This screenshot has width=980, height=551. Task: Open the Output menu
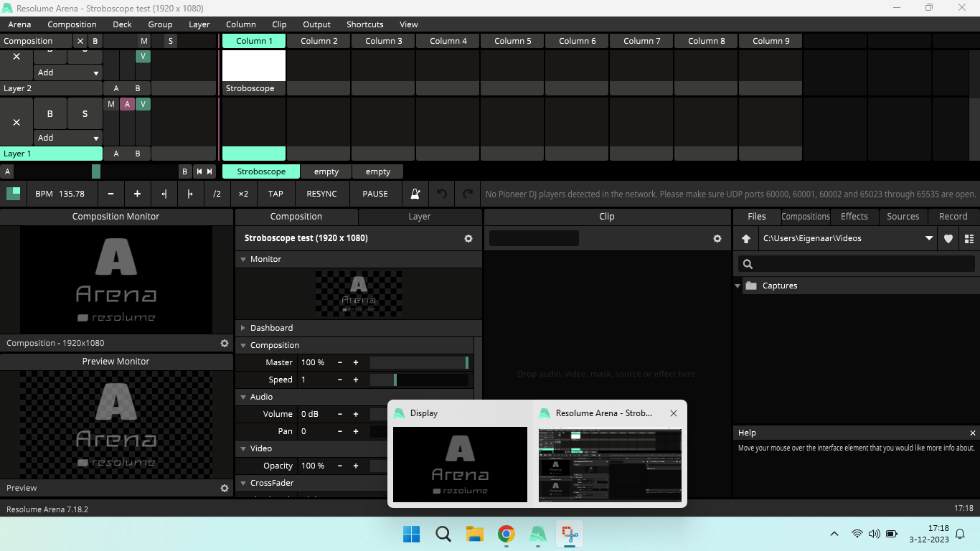tap(316, 24)
